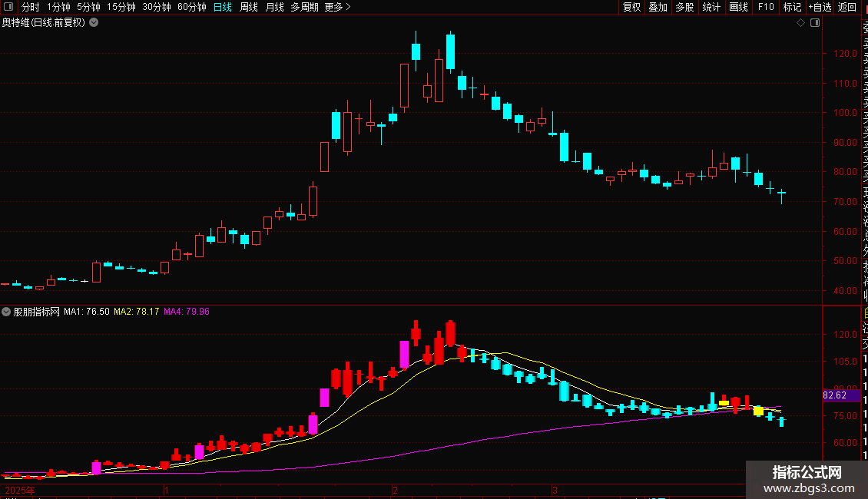The width and height of the screenshot is (868, 499).
Task: Select the 60分钟 period tab
Action: tap(192, 7)
